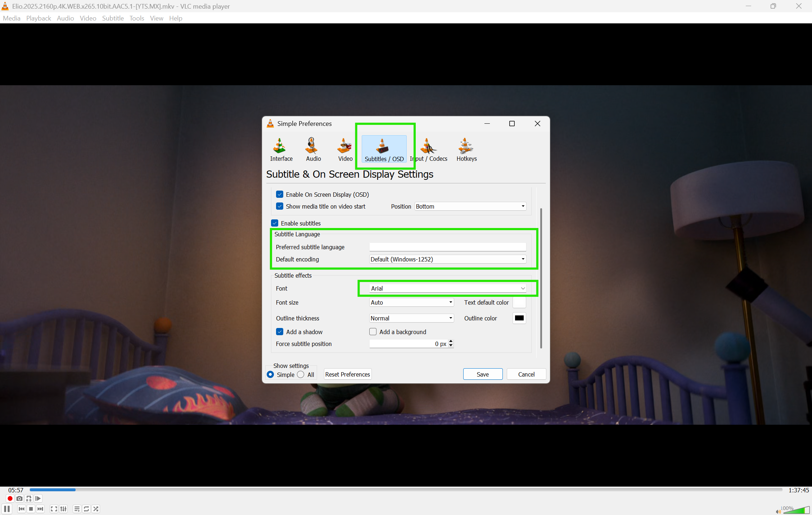Advance frame by frame
The width and height of the screenshot is (812, 515).
point(38,498)
